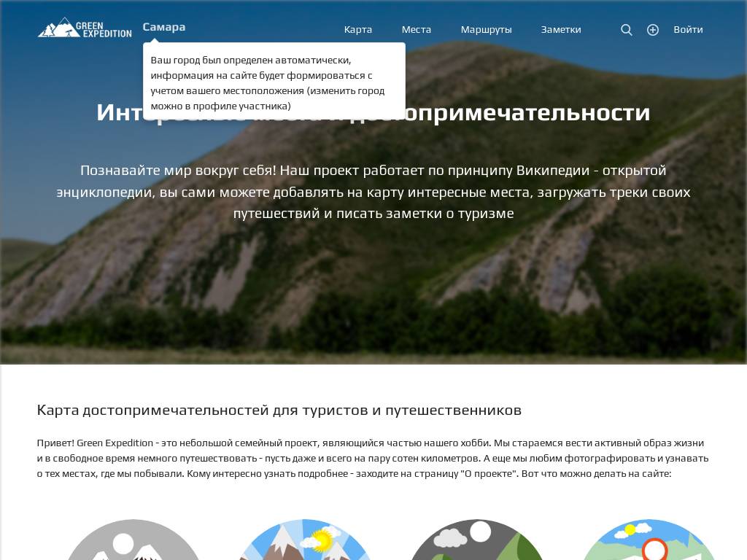The image size is (747, 560).
Task: Go to the Заметки section
Action: click(x=560, y=30)
